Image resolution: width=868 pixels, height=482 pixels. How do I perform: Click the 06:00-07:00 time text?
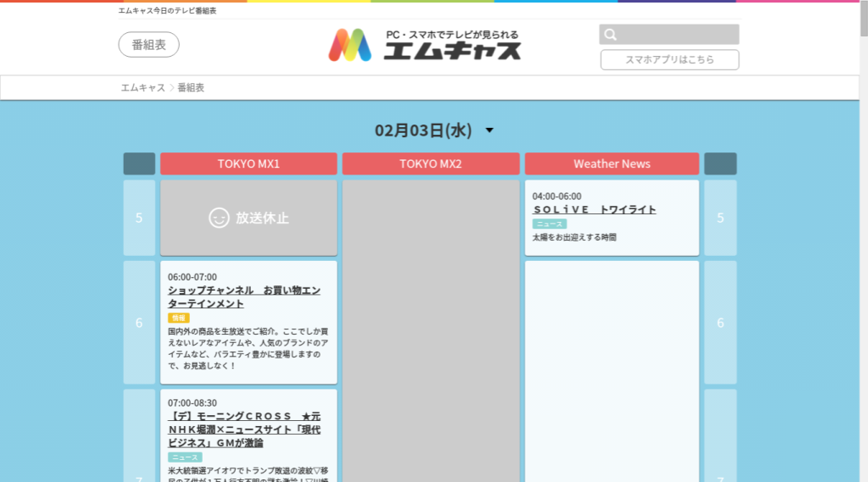point(192,277)
